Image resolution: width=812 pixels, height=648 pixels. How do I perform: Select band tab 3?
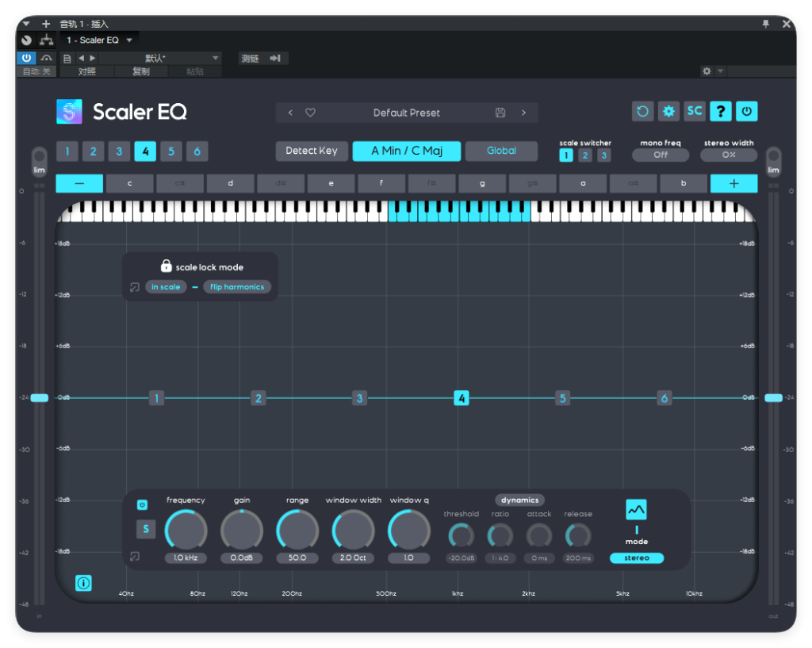119,151
